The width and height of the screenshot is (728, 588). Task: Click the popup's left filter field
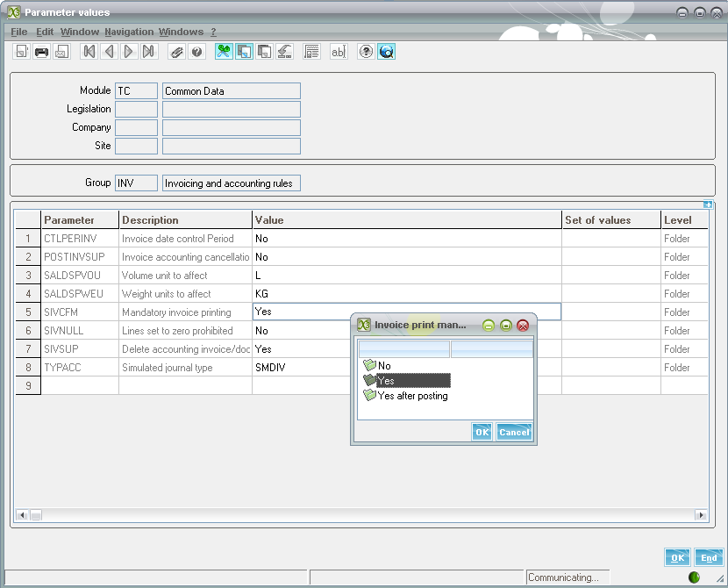click(x=404, y=348)
